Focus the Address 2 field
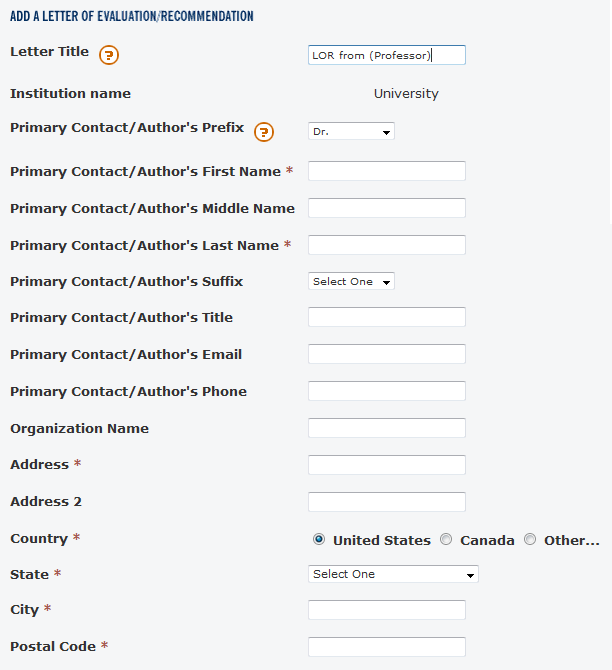This screenshot has height=670, width=612. (x=387, y=502)
